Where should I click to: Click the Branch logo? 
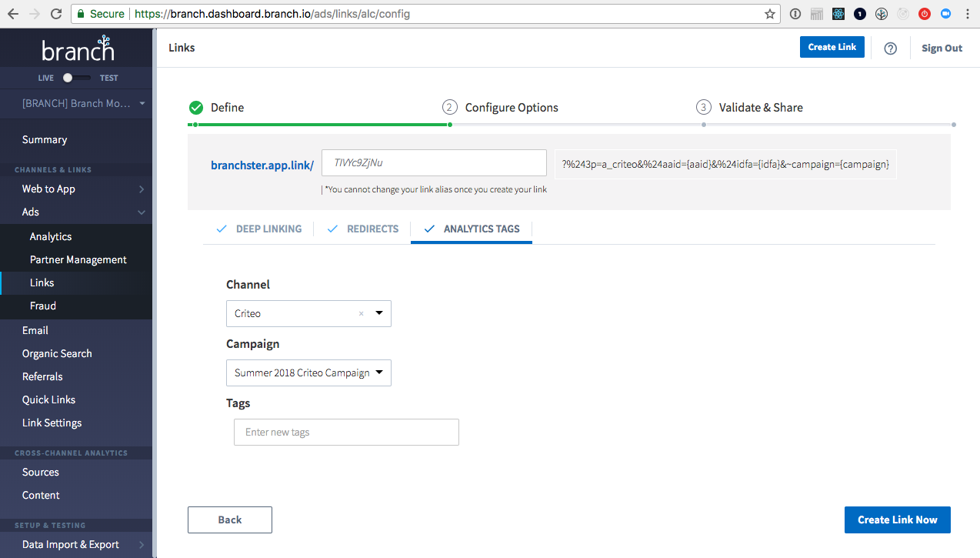(77, 48)
